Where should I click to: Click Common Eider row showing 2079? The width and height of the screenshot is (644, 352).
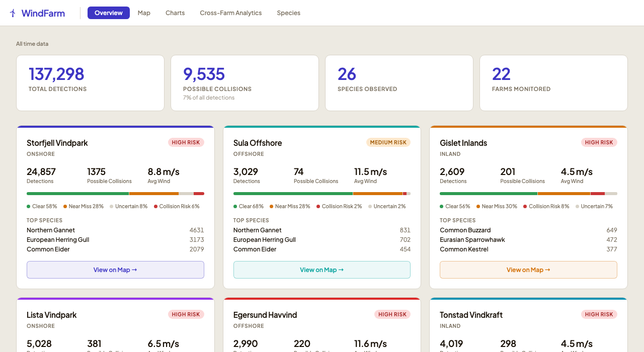pos(115,249)
